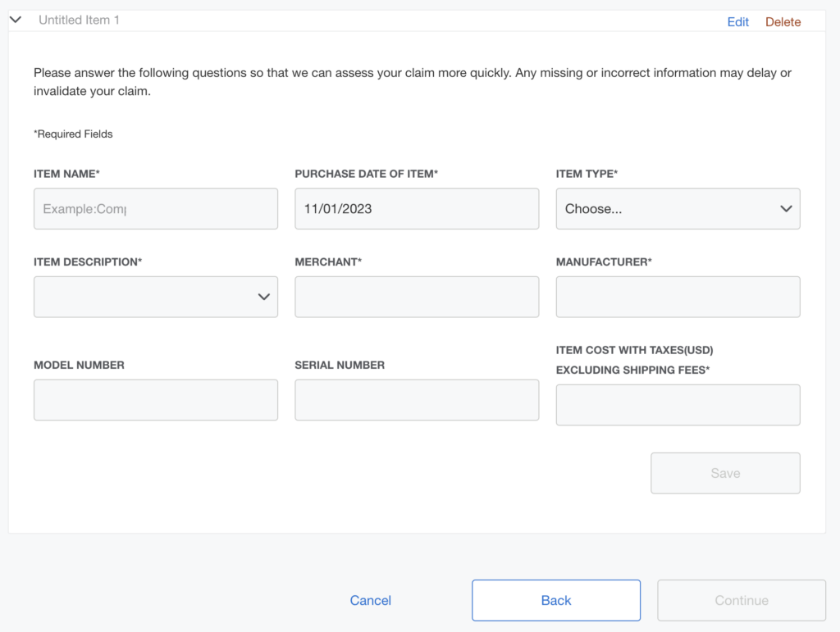Select the Model Number field
The height and width of the screenshot is (632, 840).
[x=155, y=399]
